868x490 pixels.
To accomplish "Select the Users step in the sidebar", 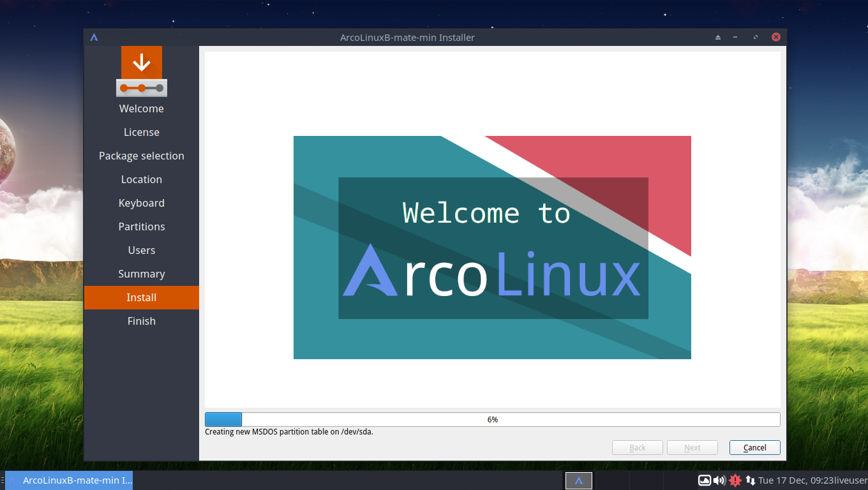I will click(x=142, y=250).
